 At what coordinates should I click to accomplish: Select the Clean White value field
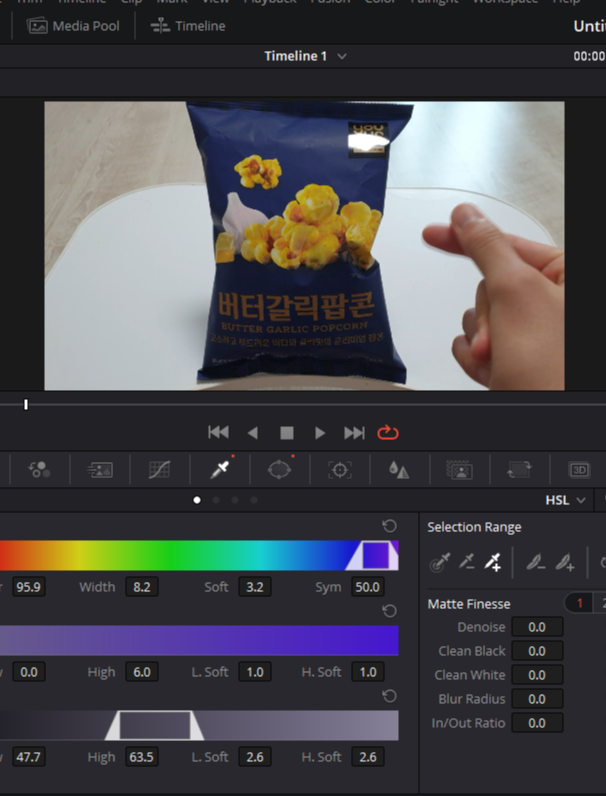click(537, 675)
